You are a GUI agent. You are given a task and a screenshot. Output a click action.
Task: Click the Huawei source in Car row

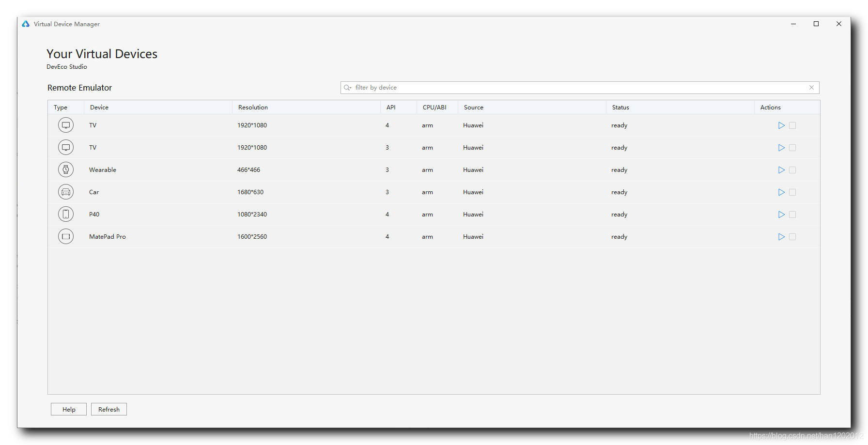[x=473, y=192]
